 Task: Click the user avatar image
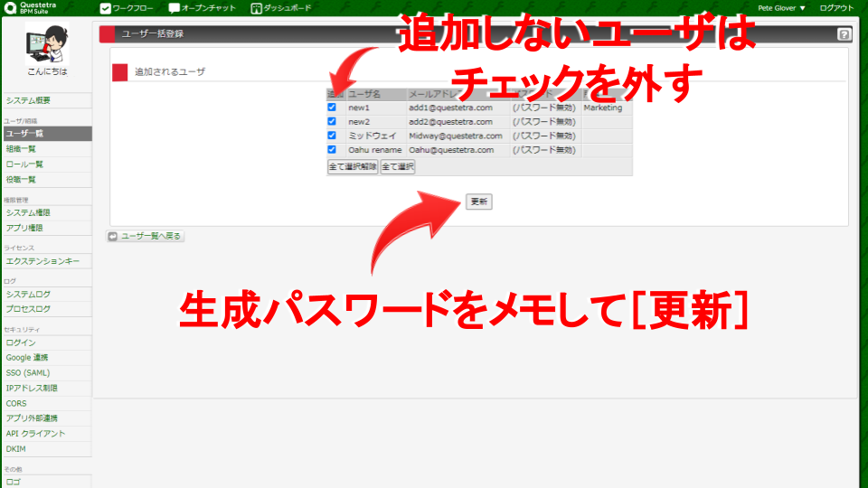46,44
